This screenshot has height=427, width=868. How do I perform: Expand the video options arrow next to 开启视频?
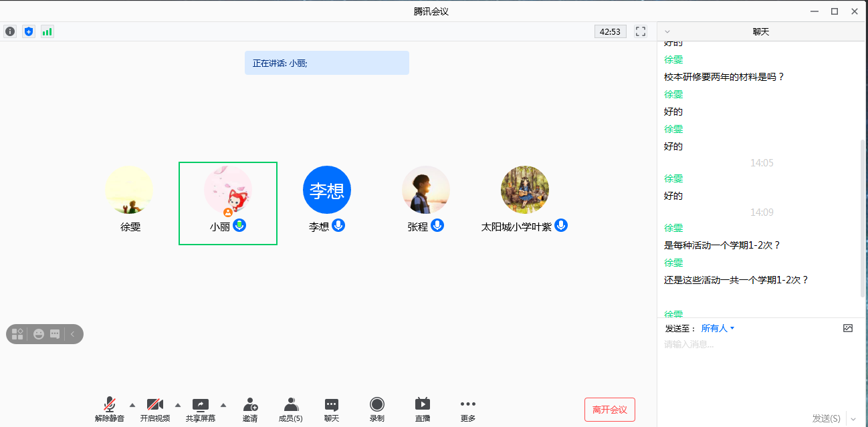click(177, 405)
